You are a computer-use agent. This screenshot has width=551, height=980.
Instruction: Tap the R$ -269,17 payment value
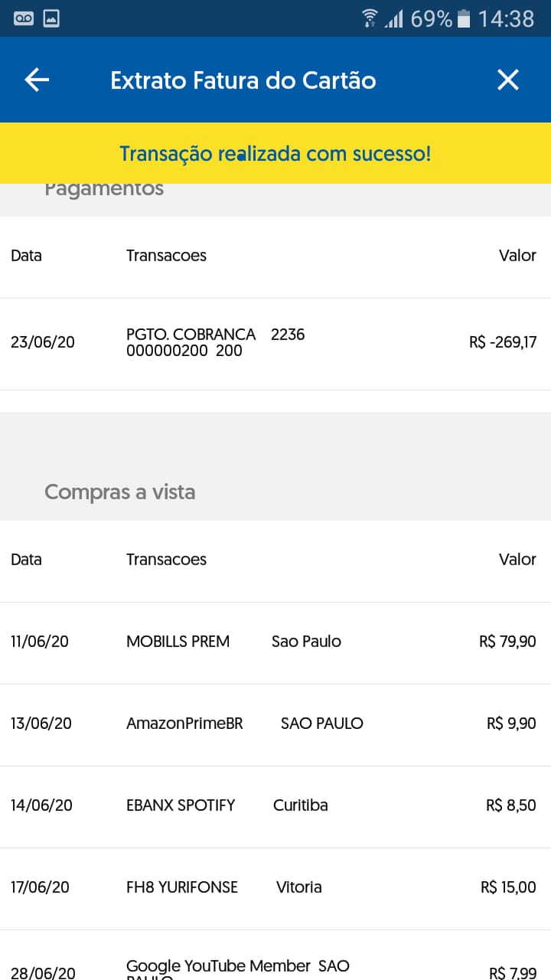coord(503,342)
